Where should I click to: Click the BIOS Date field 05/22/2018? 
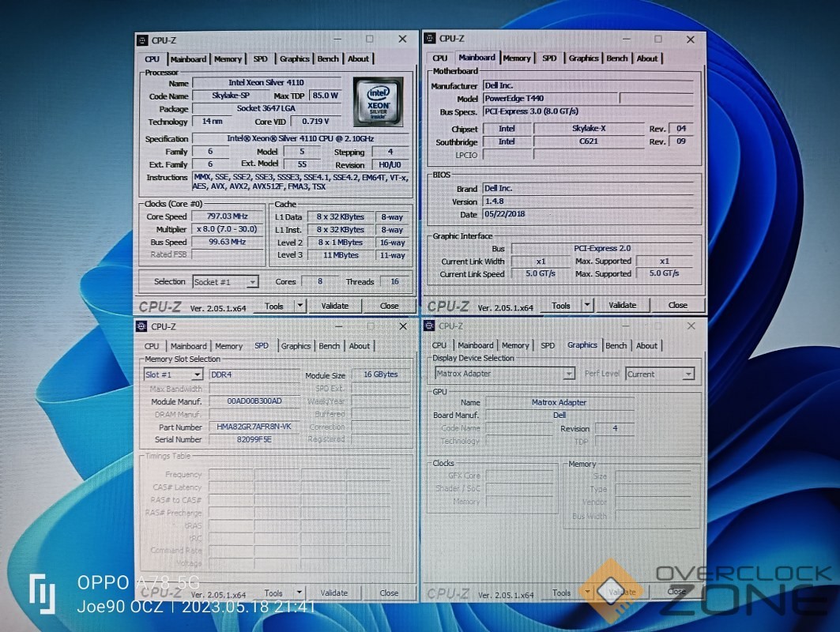(588, 214)
